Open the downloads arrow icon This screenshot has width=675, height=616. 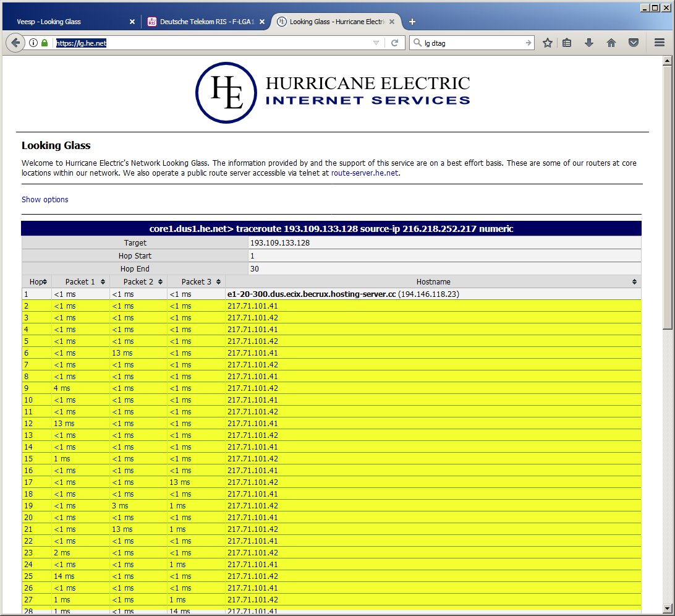click(589, 43)
